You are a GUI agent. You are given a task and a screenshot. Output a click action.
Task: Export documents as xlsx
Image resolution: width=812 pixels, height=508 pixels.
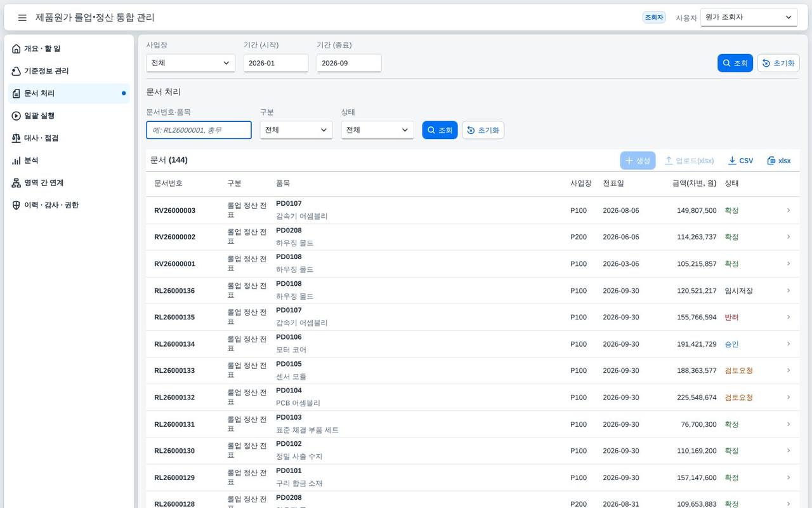(779, 161)
